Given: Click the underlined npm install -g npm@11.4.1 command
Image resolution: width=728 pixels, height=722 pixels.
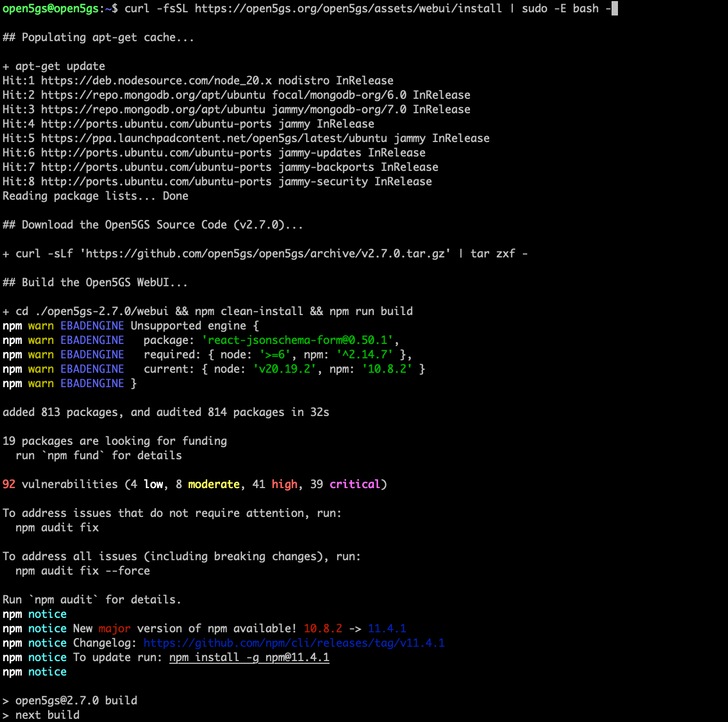Looking at the screenshot, I should [x=249, y=657].
